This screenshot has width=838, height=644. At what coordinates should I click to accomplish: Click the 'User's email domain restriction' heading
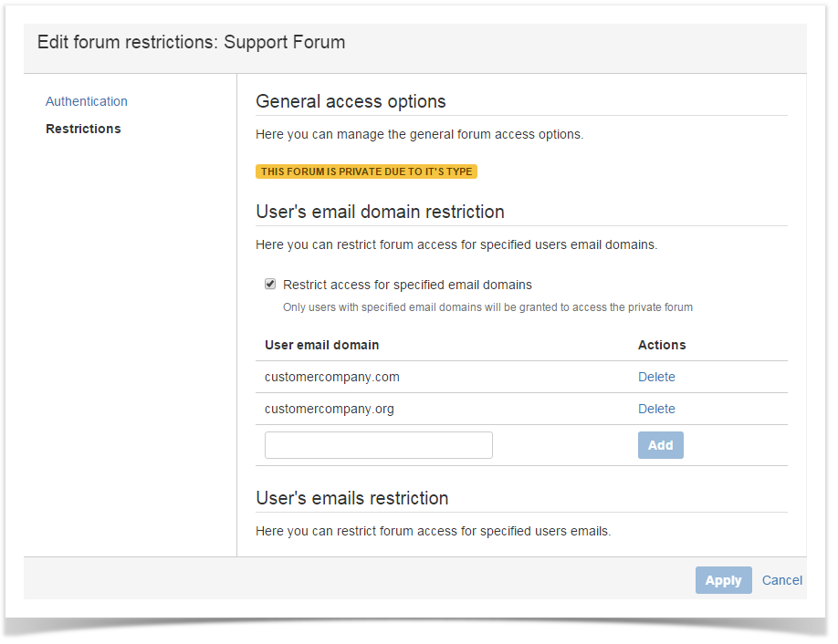[x=380, y=212]
